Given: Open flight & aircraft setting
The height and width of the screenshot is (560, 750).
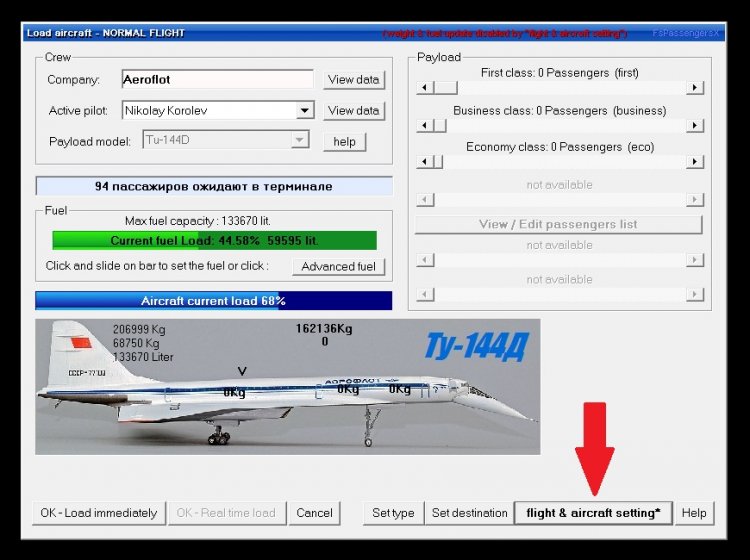Looking at the screenshot, I should point(593,513).
